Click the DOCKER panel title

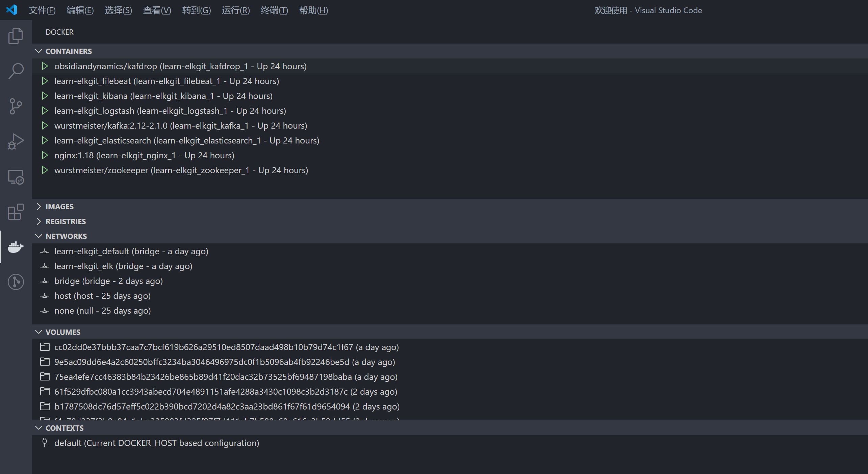(x=59, y=32)
